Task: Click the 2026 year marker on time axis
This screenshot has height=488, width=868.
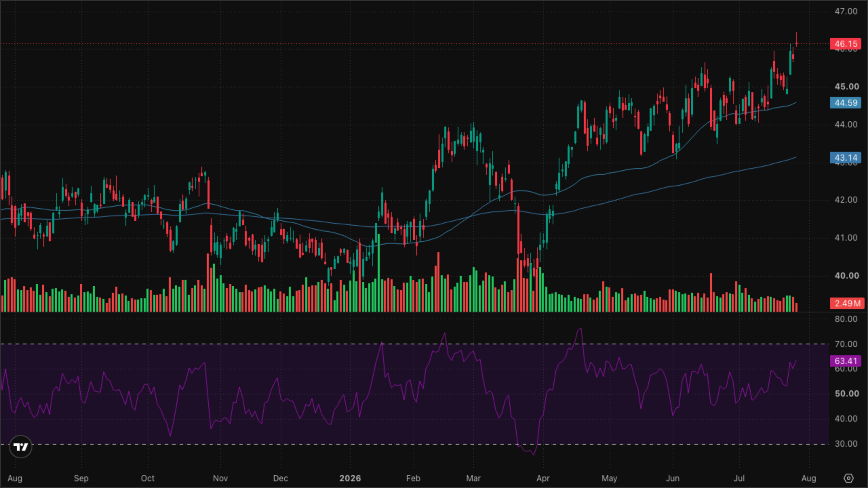Action: click(x=350, y=478)
